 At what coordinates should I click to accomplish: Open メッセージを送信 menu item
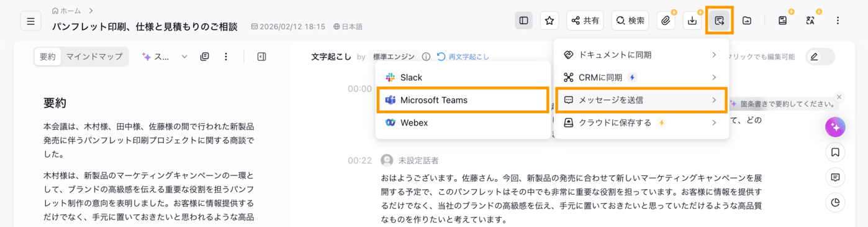pyautogui.click(x=641, y=100)
